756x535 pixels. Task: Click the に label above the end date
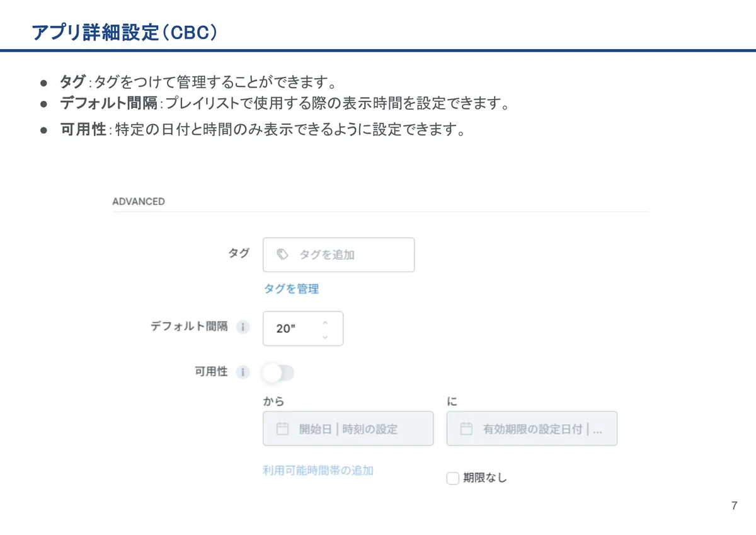click(452, 401)
